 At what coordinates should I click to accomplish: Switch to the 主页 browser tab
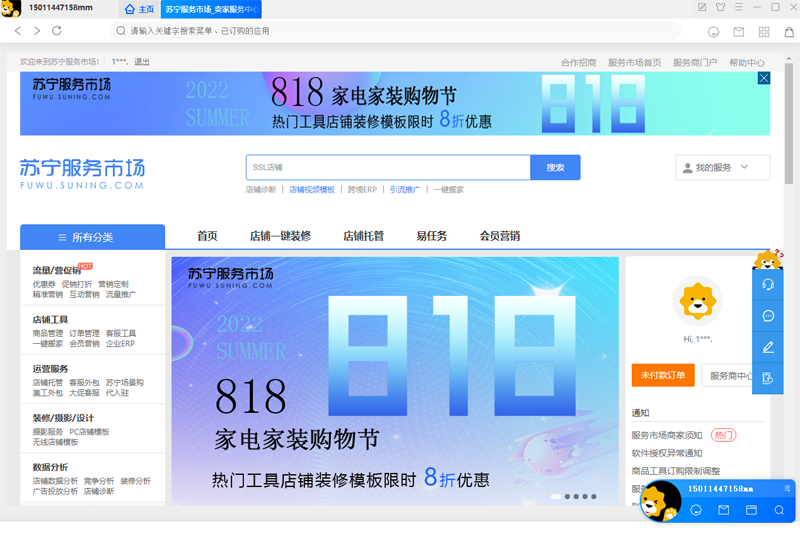[x=139, y=9]
